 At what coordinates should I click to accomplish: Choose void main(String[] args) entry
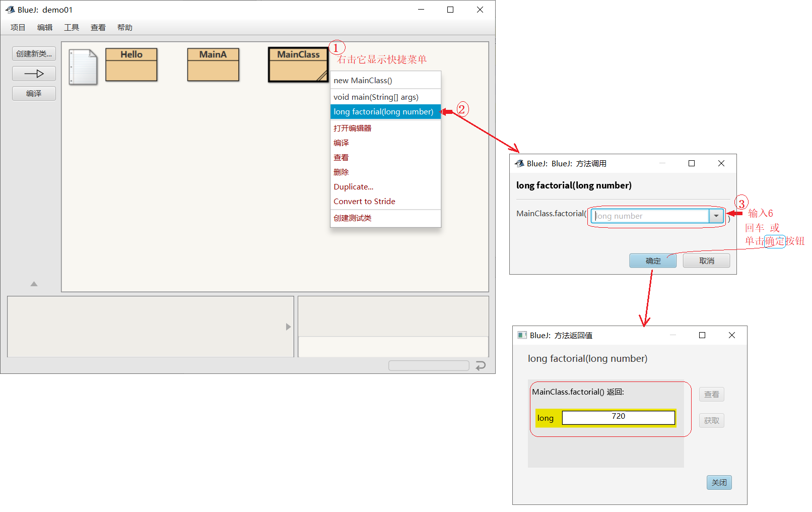click(x=385, y=97)
